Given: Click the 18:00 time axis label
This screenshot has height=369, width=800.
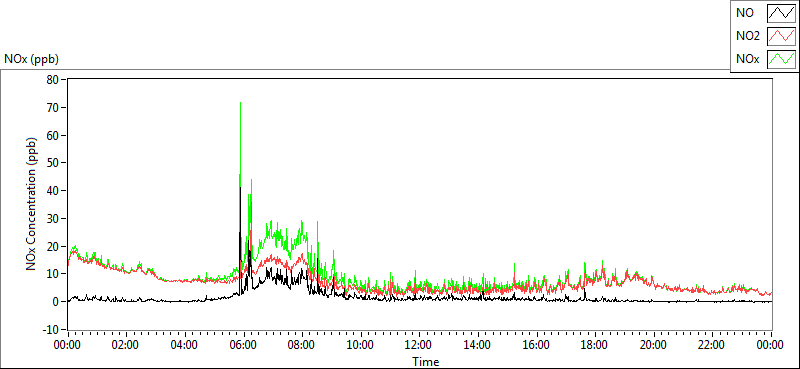Looking at the screenshot, I should point(595,345).
